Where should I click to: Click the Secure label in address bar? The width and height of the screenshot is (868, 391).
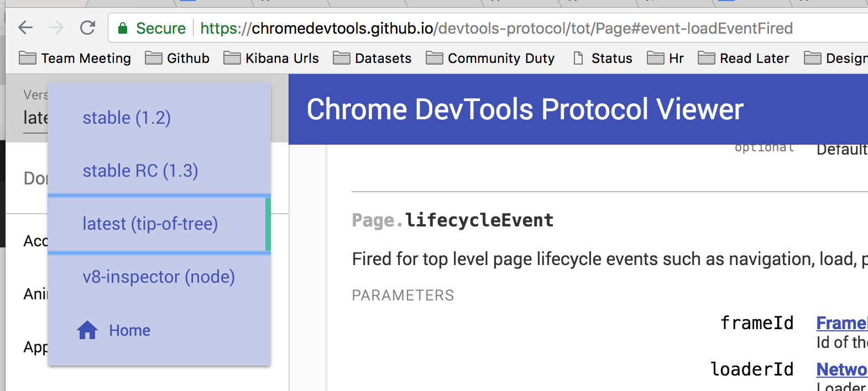(x=161, y=28)
